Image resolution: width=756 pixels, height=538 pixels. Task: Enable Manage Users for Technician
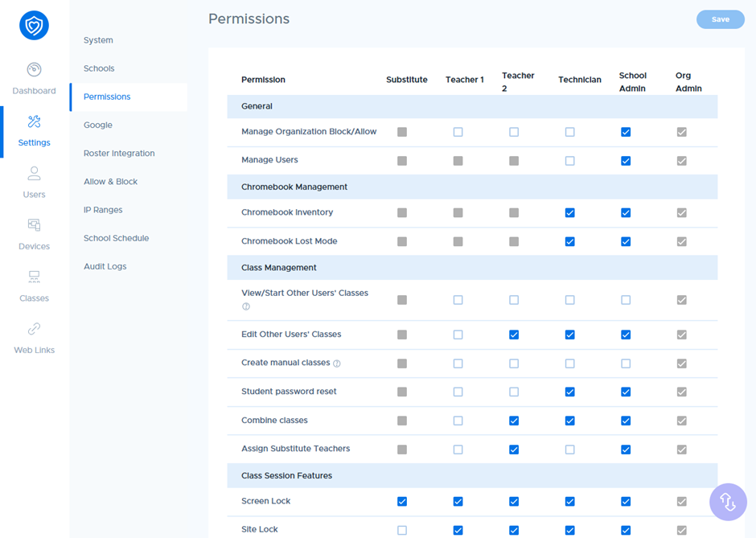pyautogui.click(x=569, y=161)
